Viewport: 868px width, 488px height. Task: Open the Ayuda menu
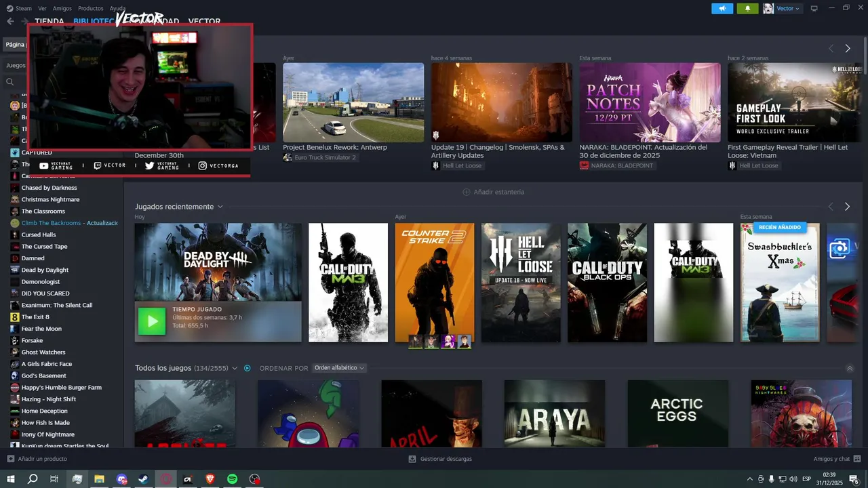pos(117,8)
